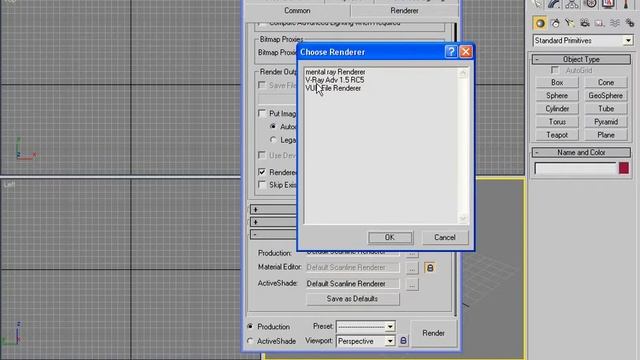The width and height of the screenshot is (640, 360).
Task: Select the Lights category icon
Action: 570,23
